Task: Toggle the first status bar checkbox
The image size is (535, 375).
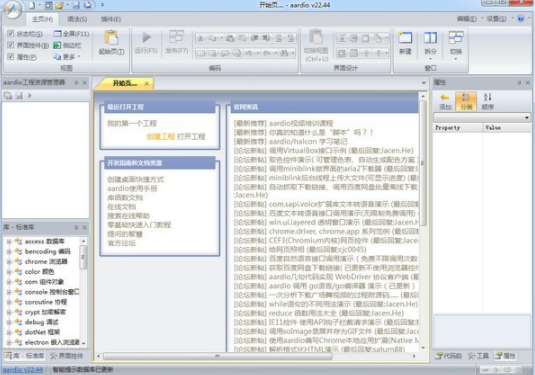Action: 11,33
